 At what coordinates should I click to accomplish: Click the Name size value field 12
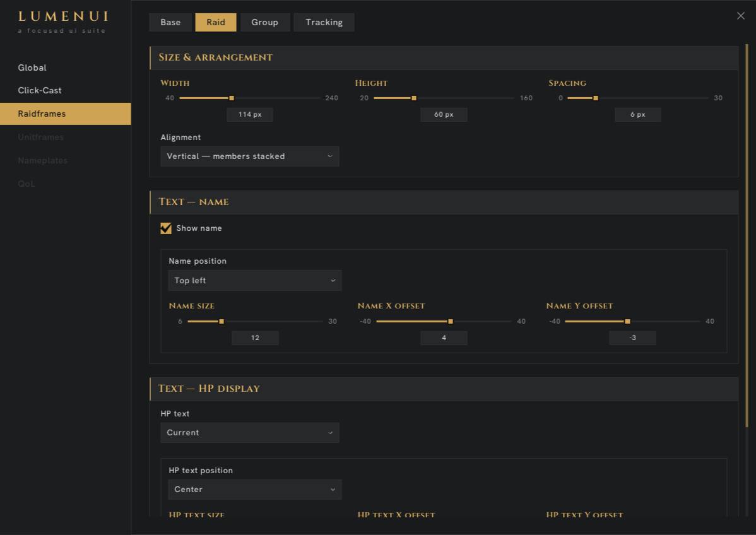tap(255, 338)
